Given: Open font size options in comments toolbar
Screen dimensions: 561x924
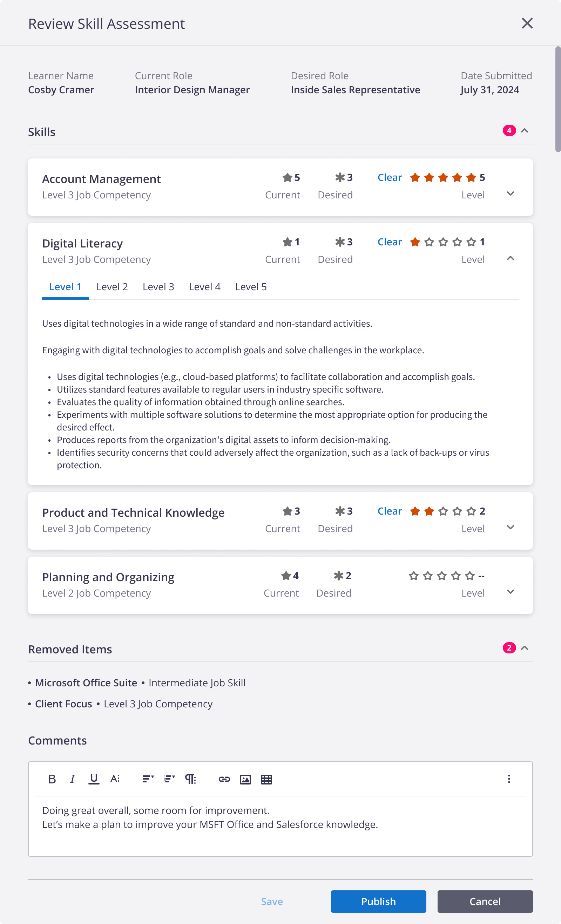Looking at the screenshot, I should 115,779.
